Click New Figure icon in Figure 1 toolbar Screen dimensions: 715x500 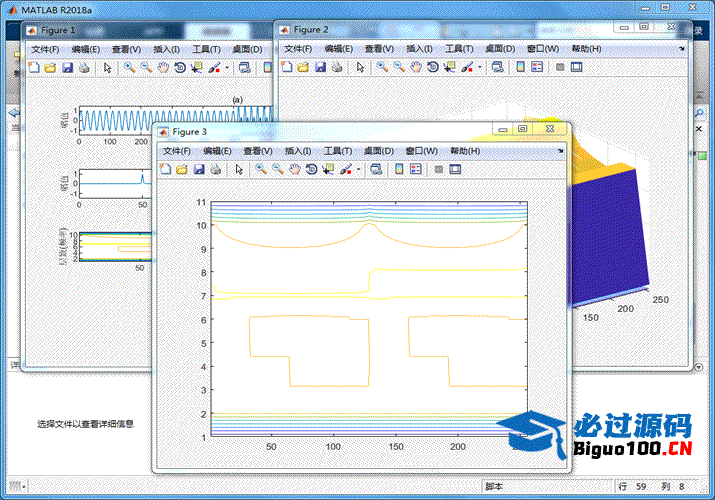point(34,68)
